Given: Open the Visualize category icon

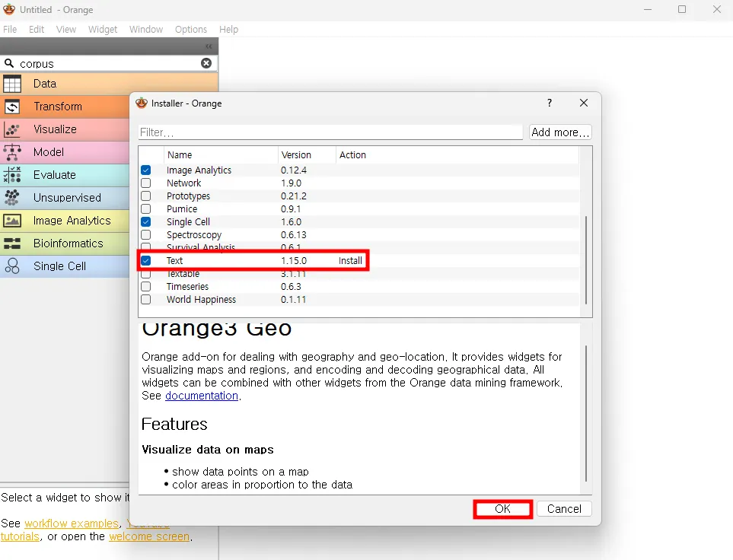Looking at the screenshot, I should (12, 129).
